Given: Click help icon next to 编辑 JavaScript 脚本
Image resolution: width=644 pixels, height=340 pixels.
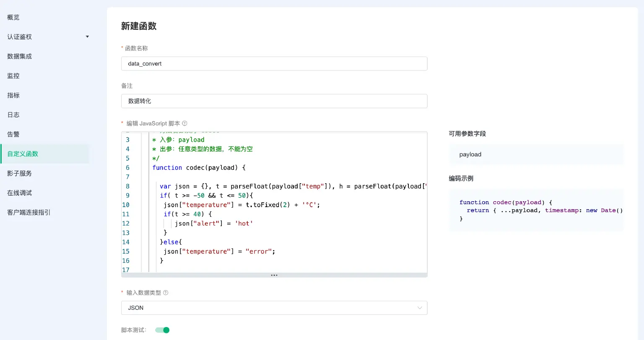Looking at the screenshot, I should [x=184, y=124].
